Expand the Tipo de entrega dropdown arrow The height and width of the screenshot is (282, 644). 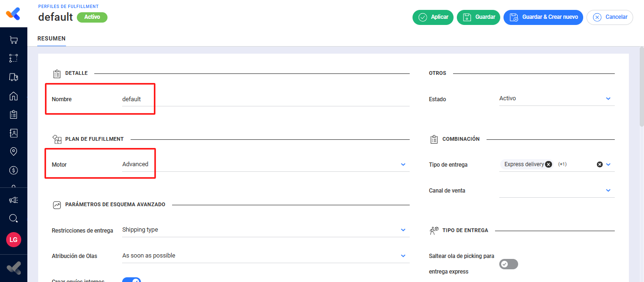(608, 164)
